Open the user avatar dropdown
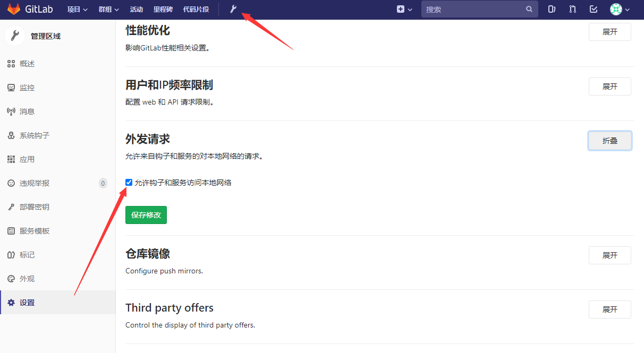The image size is (644, 353). (x=617, y=9)
